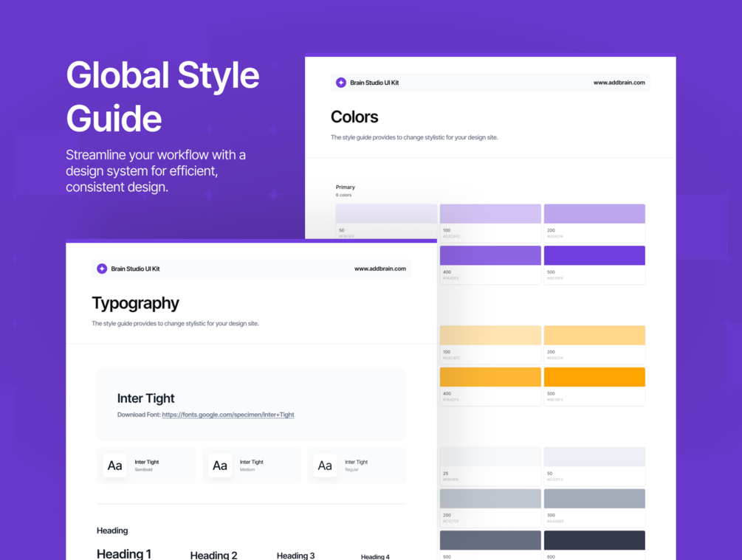Click the "Global Style Guide" title

coord(162,97)
